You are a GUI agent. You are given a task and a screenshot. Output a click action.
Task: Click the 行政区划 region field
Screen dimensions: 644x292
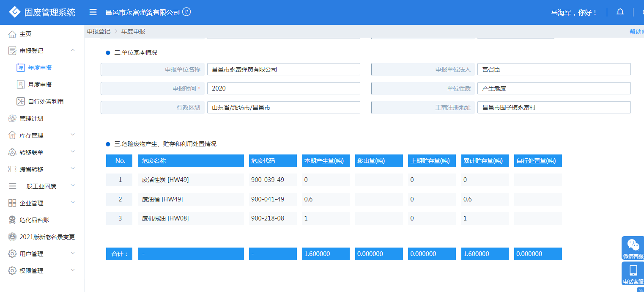pos(283,107)
